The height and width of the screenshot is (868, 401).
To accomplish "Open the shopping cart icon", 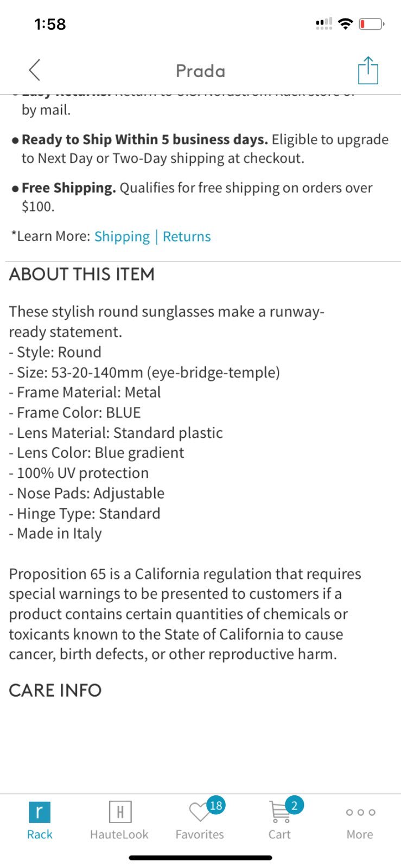I will [279, 812].
